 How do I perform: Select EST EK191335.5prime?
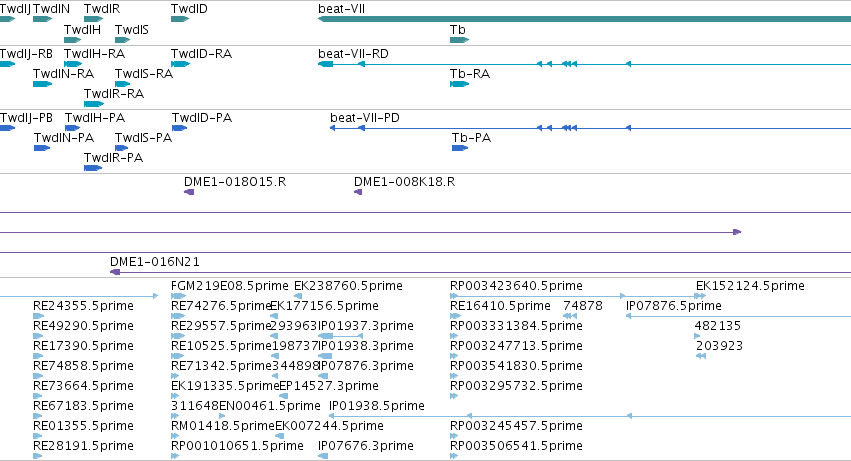[225, 386]
